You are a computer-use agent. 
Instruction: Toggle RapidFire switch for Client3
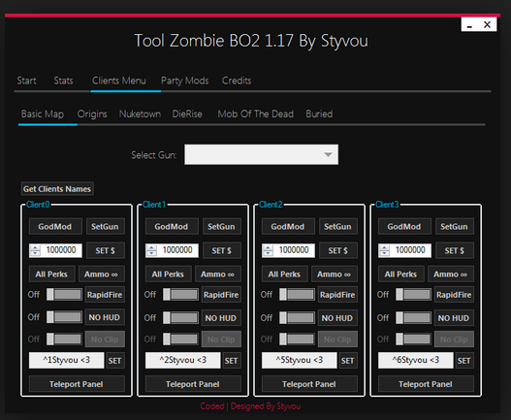coord(413,295)
